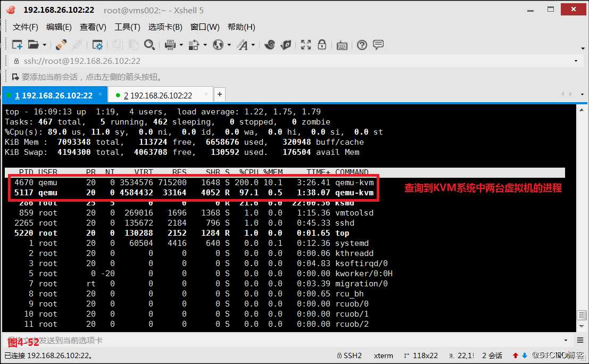The width and height of the screenshot is (589, 364).
Task: Expand the color scheme dropdown arrow
Action: pyautogui.click(x=205, y=45)
